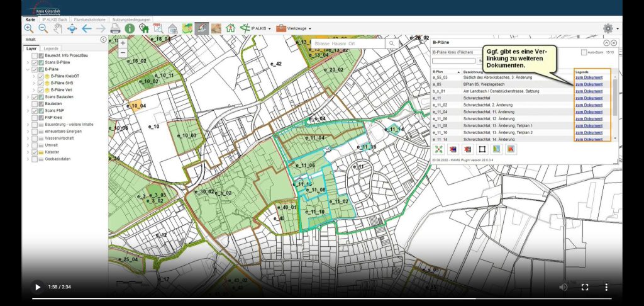Click second red remove selection icon
The height and width of the screenshot is (306, 644).
(x=467, y=149)
